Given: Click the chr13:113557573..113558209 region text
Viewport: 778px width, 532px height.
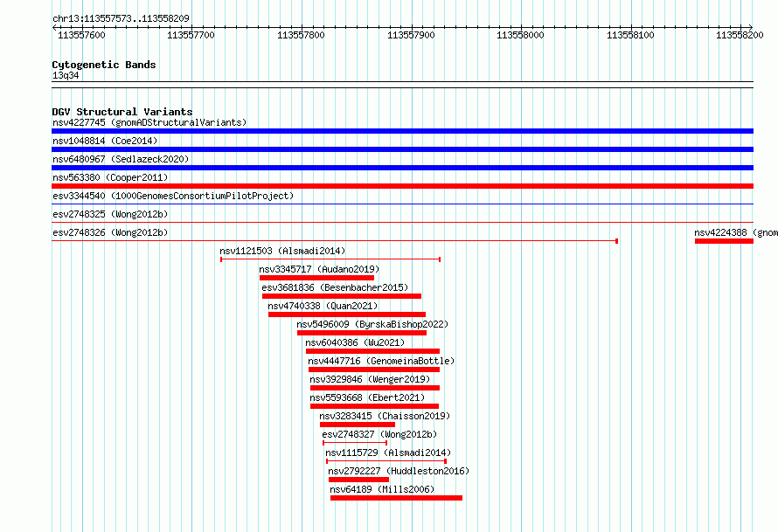Looking at the screenshot, I should click(121, 18).
